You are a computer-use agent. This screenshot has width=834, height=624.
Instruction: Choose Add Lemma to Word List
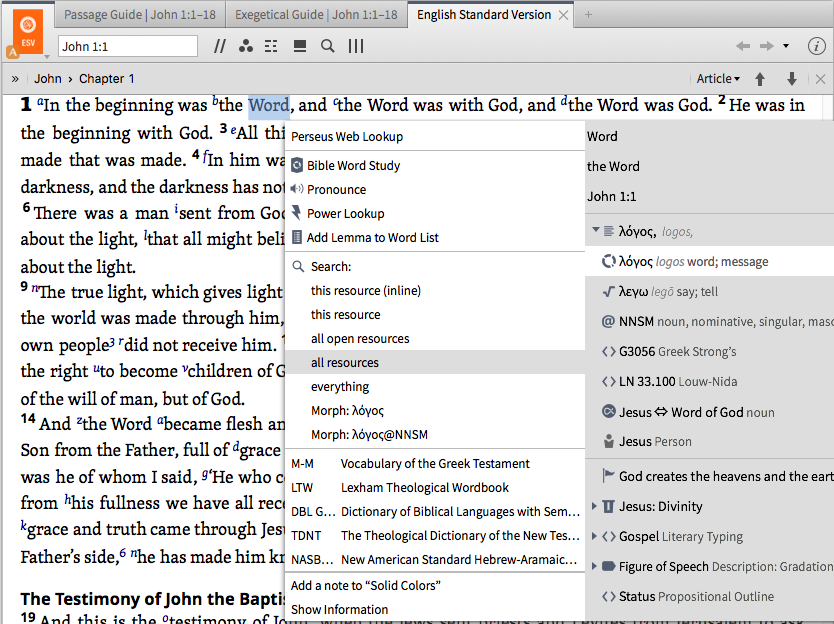point(435,237)
